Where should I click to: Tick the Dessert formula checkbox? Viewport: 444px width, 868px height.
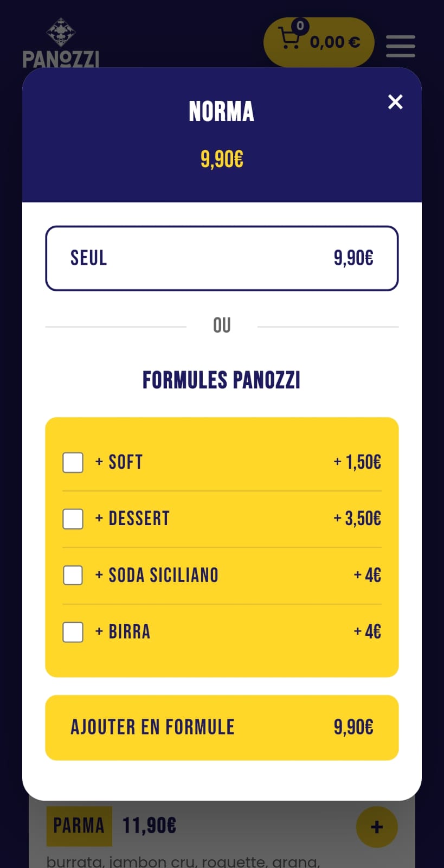tap(73, 519)
